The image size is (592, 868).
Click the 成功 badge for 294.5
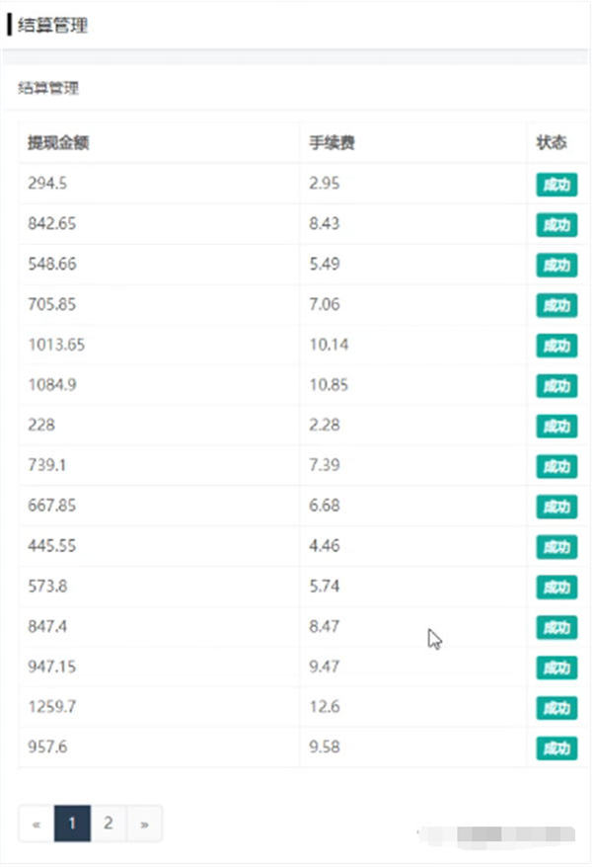tap(556, 185)
